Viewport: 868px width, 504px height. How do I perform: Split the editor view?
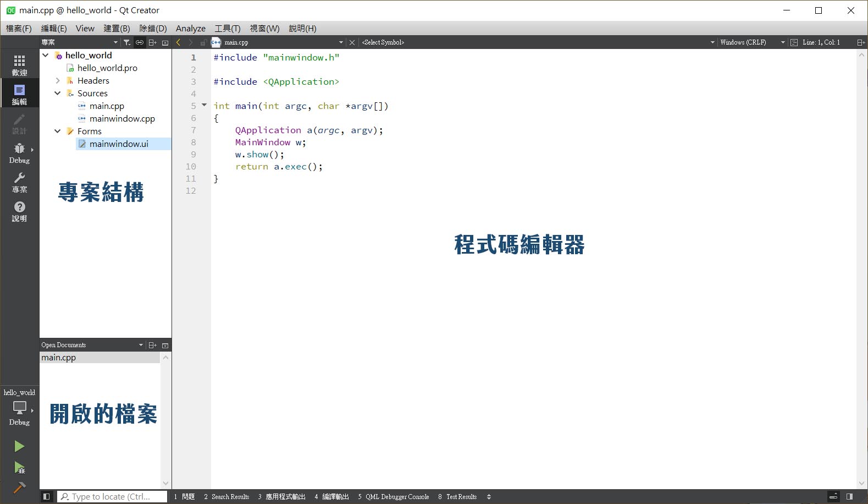pyautogui.click(x=861, y=42)
